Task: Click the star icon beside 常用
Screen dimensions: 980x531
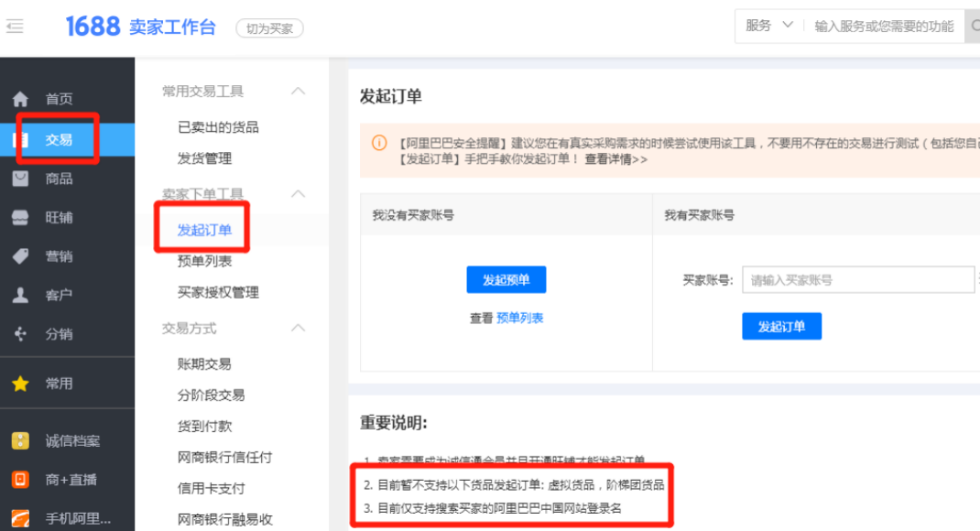Action: 21,384
